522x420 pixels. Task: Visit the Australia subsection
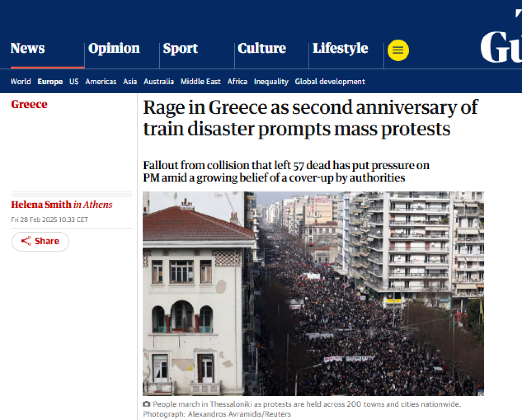coord(159,81)
